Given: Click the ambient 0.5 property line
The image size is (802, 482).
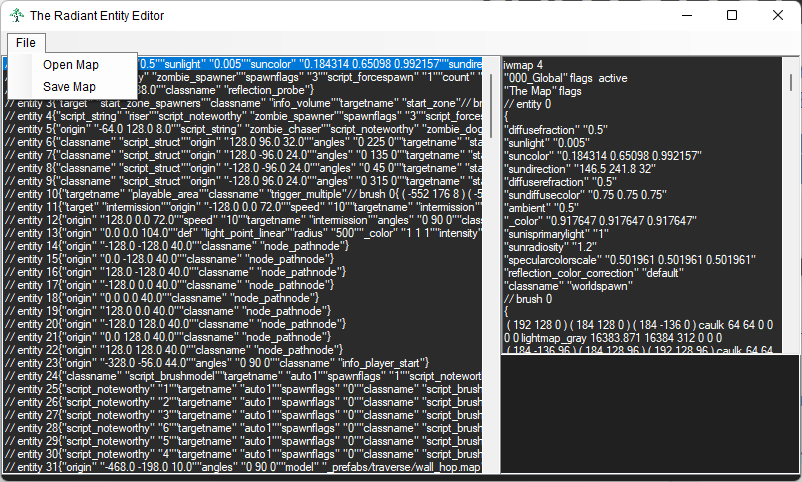Looking at the screenshot, I should click(x=541, y=208).
